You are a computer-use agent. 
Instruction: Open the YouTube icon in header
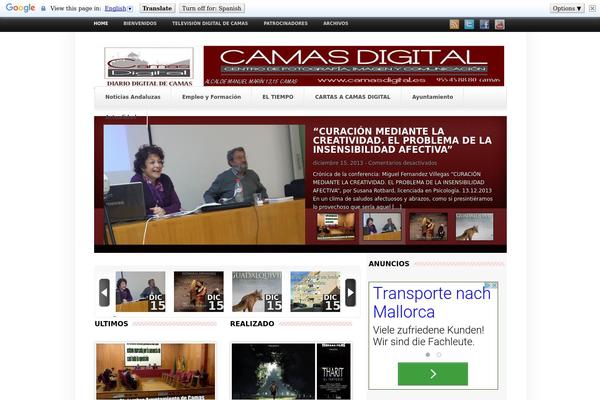point(500,24)
